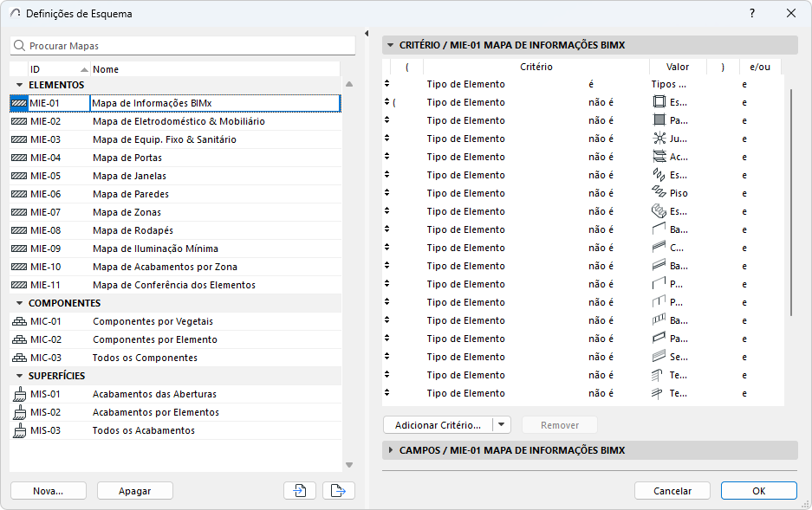Viewport: 812px width, 510px height.
Task: Click the Remover button
Action: 559,425
